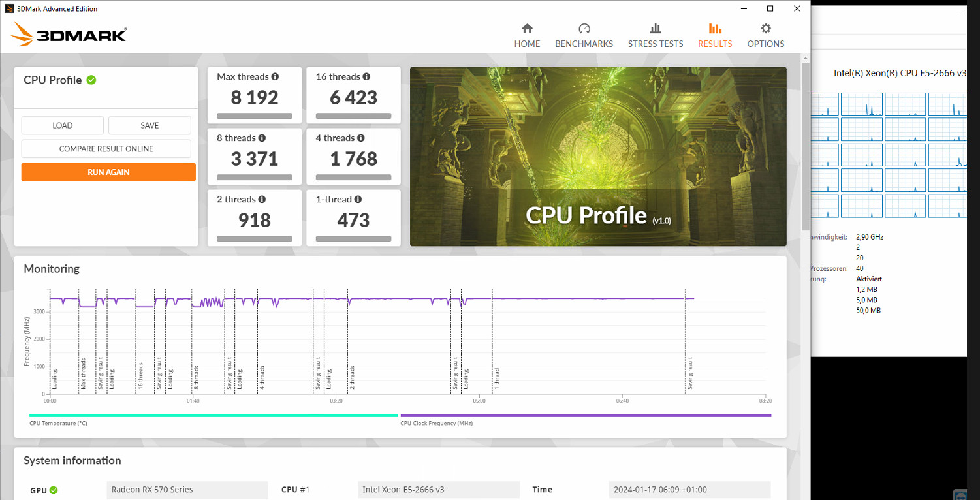This screenshot has width=980, height=500.
Task: Show info for the 1-thread score
Action: tap(358, 200)
